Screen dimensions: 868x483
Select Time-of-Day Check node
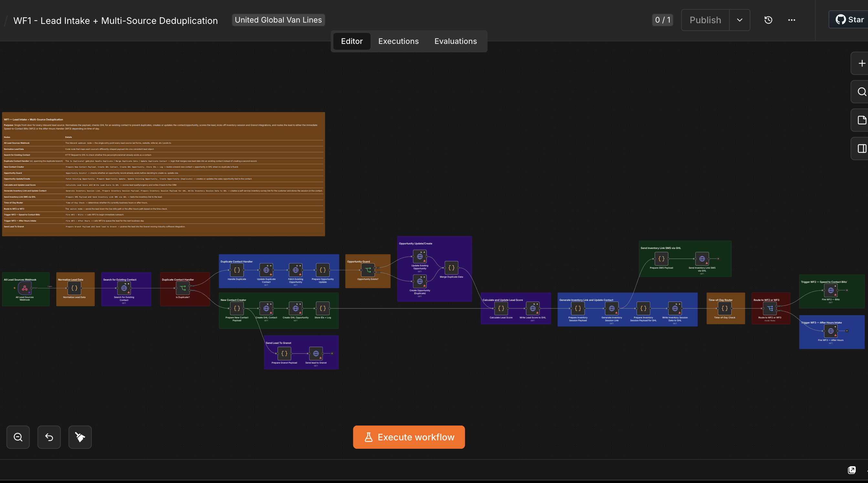725,308
